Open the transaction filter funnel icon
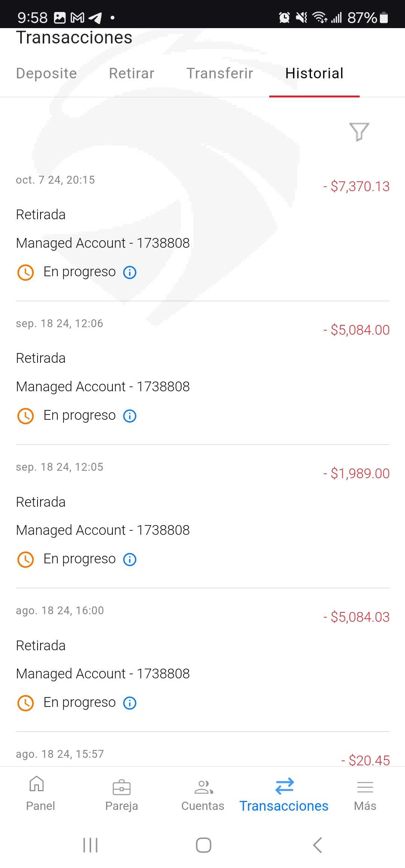Viewport: 405px width, 868px height. [359, 132]
